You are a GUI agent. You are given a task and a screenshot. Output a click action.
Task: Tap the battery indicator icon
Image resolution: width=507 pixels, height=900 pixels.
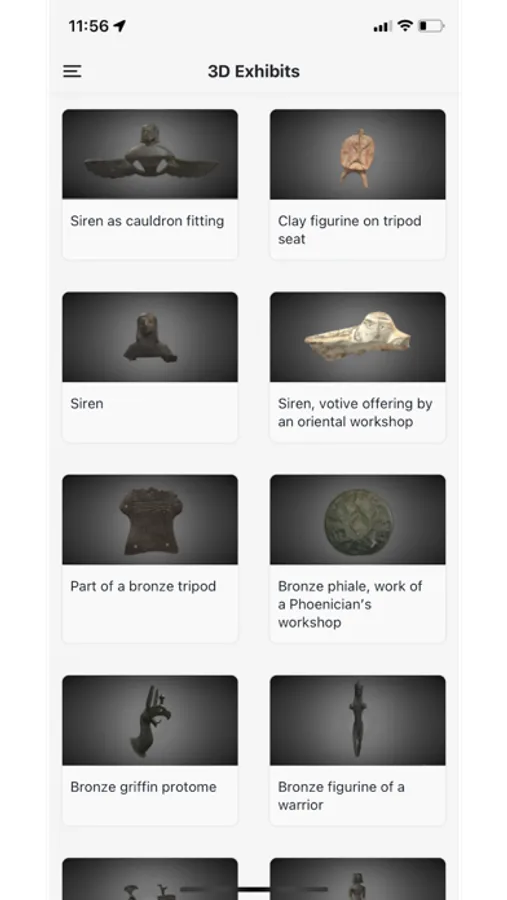coord(431,26)
